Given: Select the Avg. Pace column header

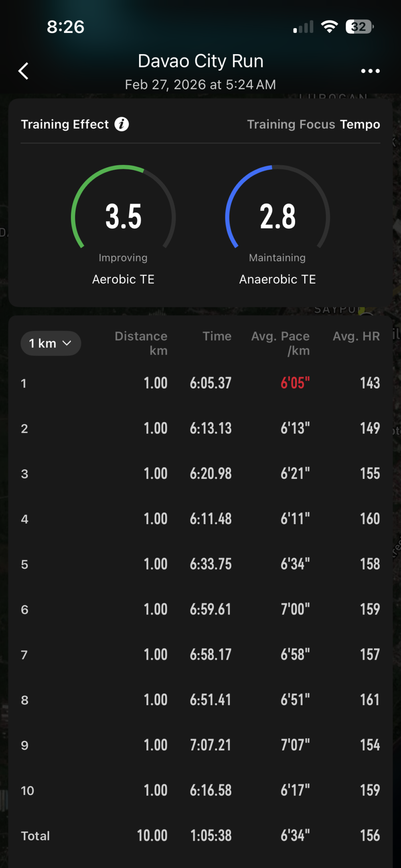Looking at the screenshot, I should pyautogui.click(x=280, y=343).
